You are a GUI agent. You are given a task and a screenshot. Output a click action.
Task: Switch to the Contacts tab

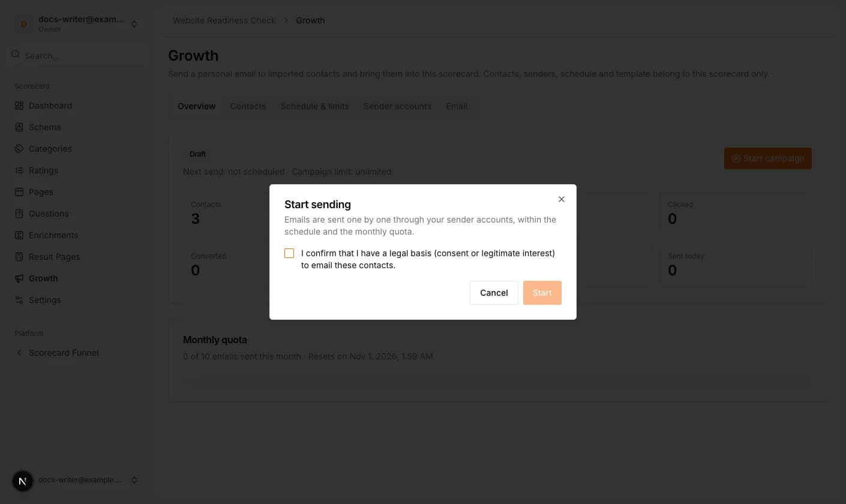coord(248,106)
